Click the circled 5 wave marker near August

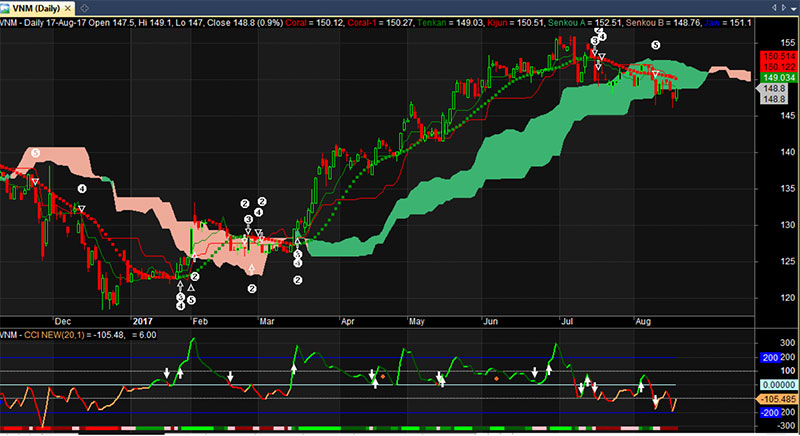coord(656,46)
